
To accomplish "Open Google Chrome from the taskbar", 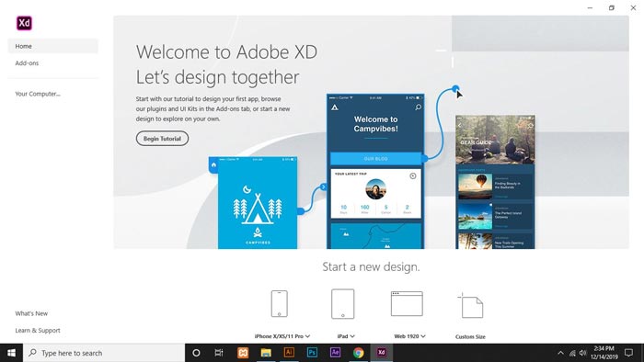I will coord(358,353).
